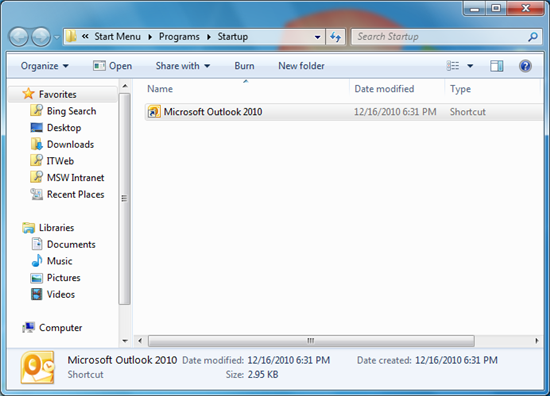Open Help with the question mark icon
Screen dimensions: 550x396
tap(525, 66)
